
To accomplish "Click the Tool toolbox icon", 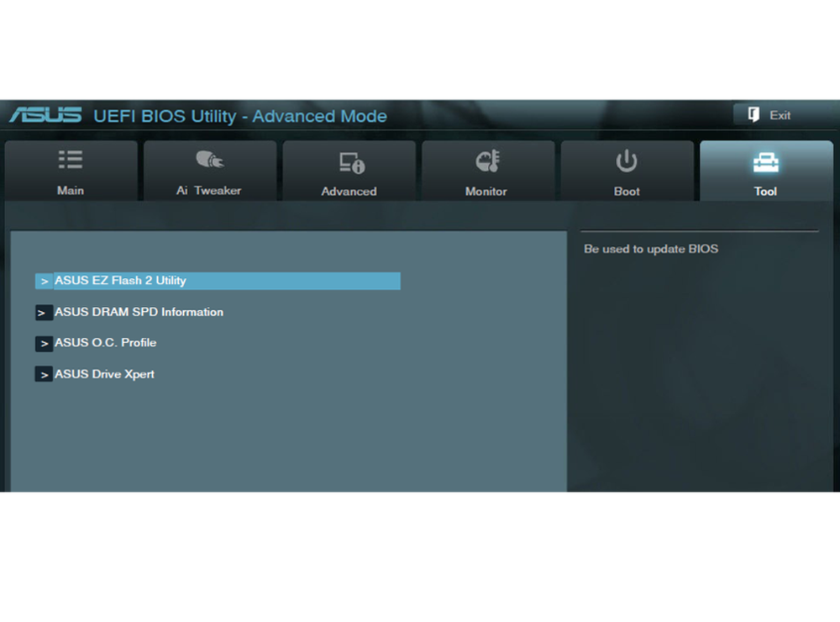I will point(765,162).
